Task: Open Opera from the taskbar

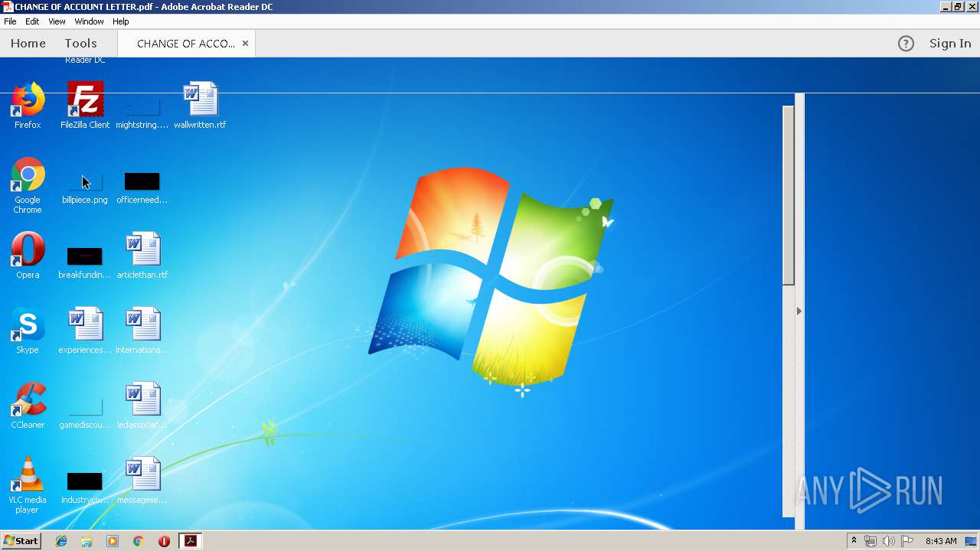Action: point(164,541)
